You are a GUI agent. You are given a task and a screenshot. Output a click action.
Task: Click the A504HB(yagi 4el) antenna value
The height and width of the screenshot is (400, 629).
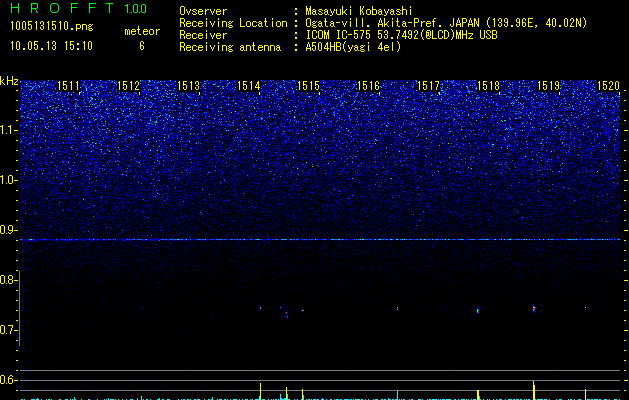(353, 47)
